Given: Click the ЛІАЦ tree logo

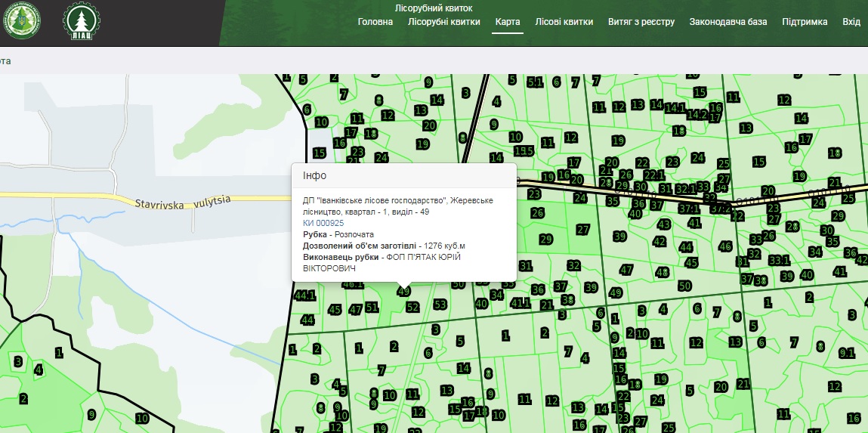Looking at the screenshot, I should pos(80,22).
